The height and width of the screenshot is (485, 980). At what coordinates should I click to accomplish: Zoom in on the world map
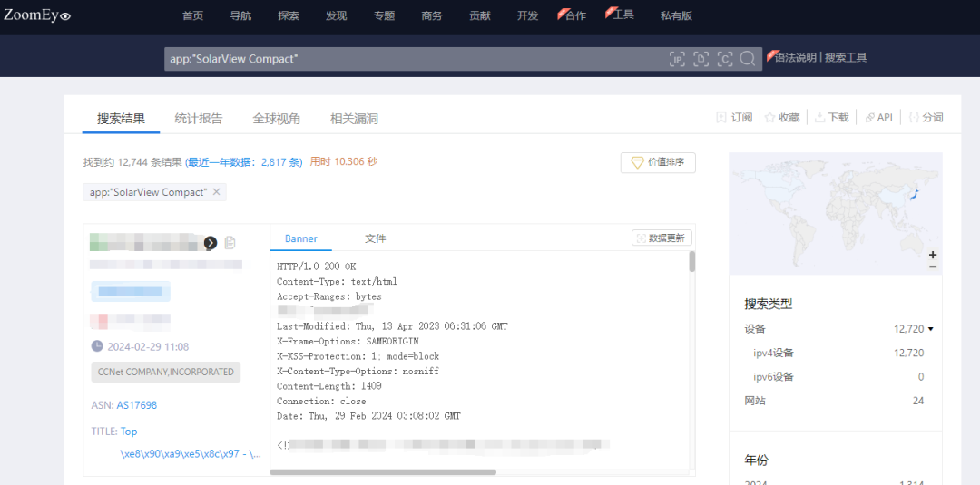tap(933, 256)
